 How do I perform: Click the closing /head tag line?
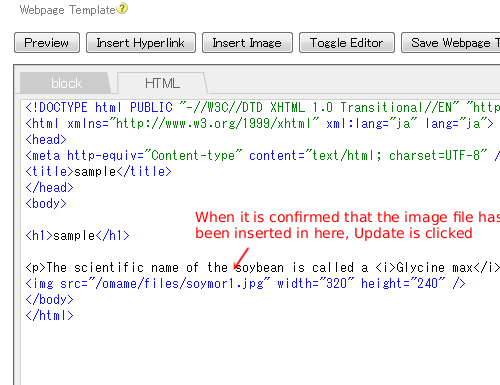[49, 188]
